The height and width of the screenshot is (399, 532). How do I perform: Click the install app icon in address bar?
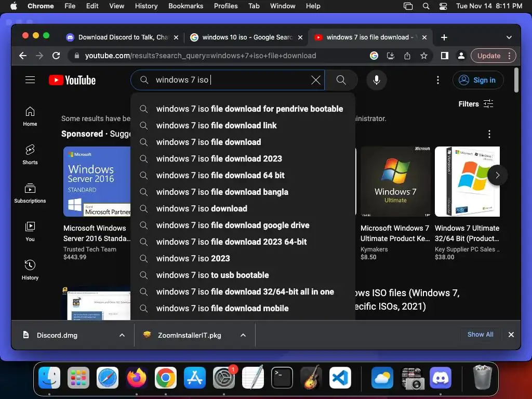click(x=391, y=56)
